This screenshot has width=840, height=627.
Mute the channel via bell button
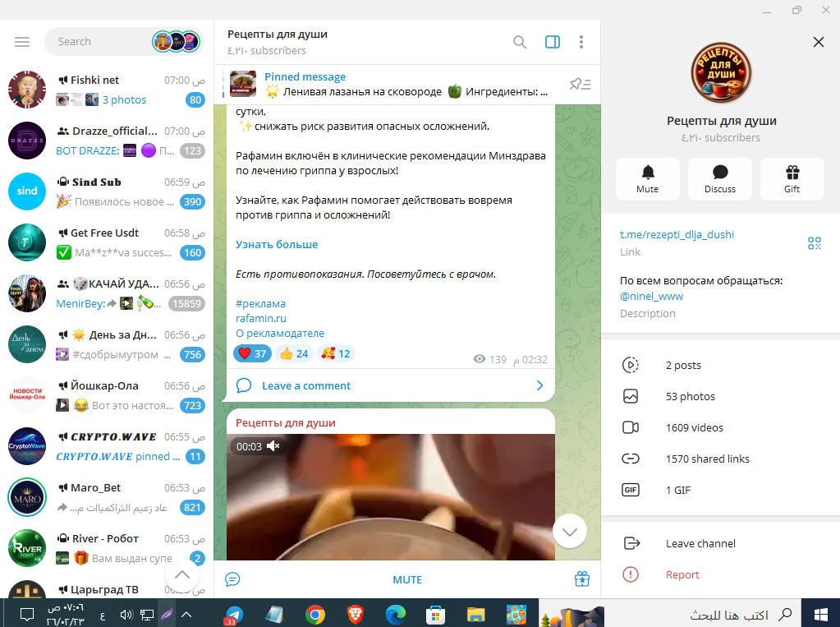(648, 179)
